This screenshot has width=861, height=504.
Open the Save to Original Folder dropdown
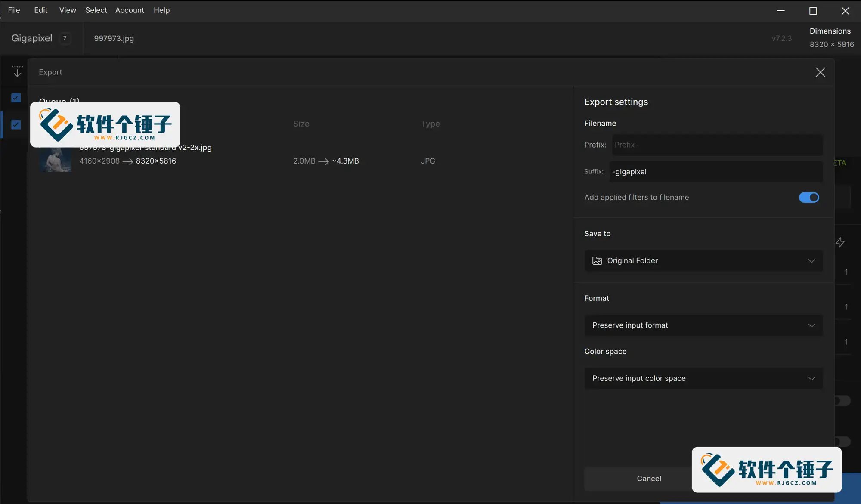703,261
